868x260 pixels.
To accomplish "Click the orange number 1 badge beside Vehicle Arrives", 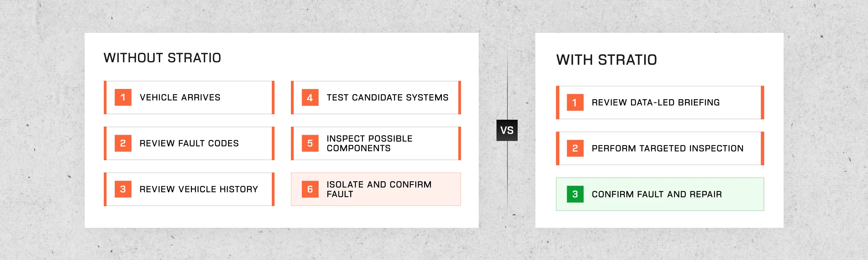I will [x=123, y=97].
